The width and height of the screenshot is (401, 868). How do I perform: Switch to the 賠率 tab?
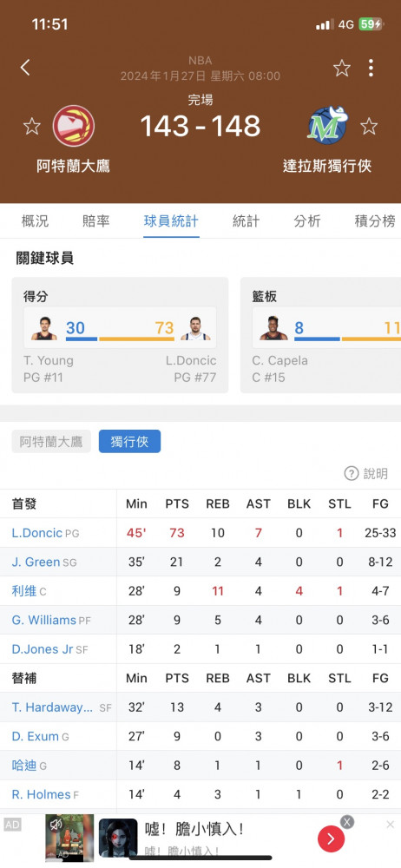coord(95,221)
